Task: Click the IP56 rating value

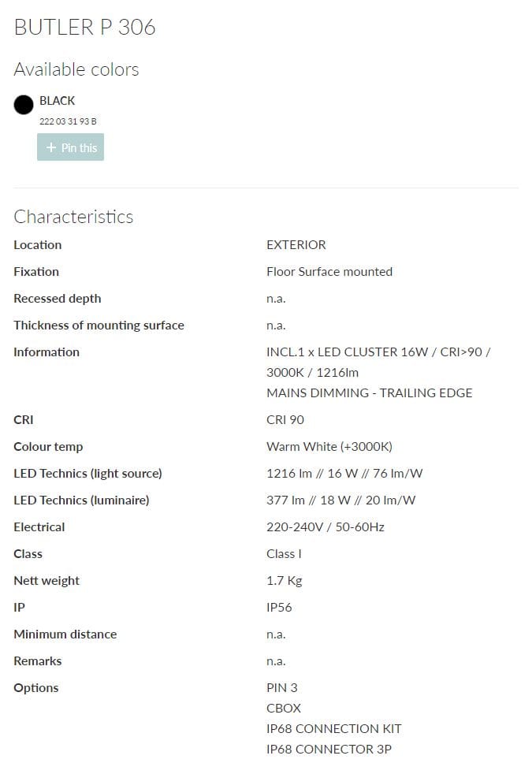Action: coord(279,608)
